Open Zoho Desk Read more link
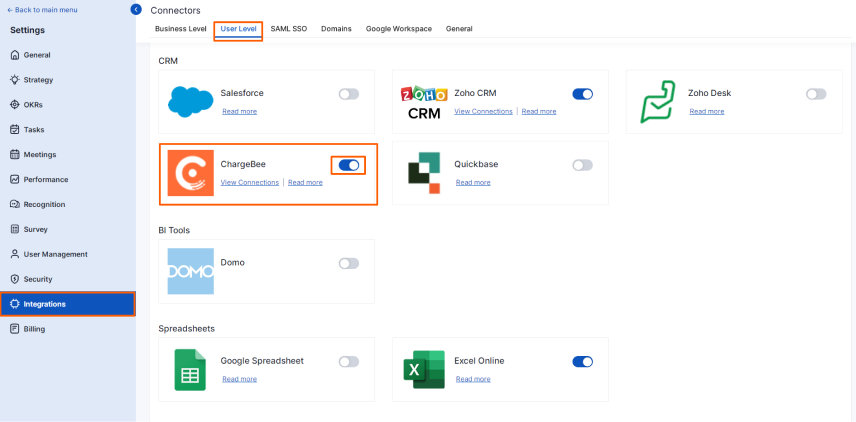Viewport: 856px width, 422px height. click(706, 111)
